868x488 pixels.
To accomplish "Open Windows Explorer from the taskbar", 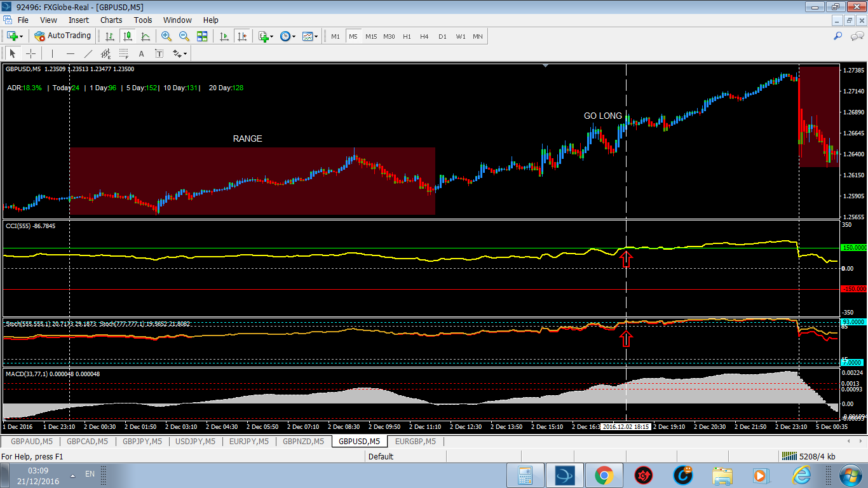I will tap(722, 475).
